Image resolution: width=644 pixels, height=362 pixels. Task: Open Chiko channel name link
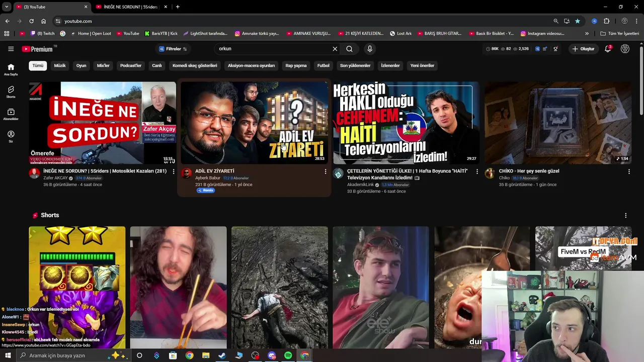click(504, 178)
